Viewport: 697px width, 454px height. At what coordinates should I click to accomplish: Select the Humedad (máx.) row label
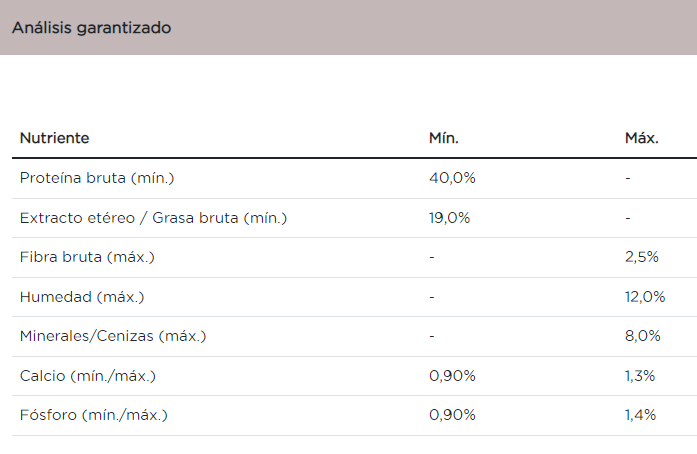point(82,297)
